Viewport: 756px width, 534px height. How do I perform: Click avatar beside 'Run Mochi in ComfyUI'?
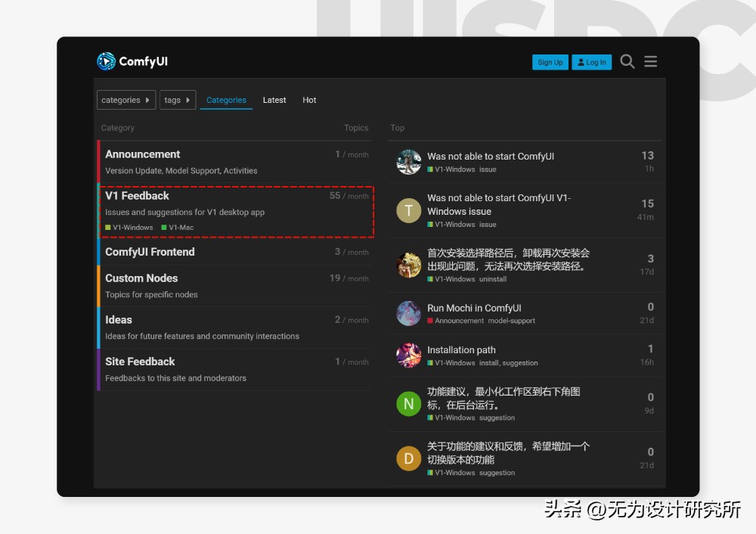408,314
